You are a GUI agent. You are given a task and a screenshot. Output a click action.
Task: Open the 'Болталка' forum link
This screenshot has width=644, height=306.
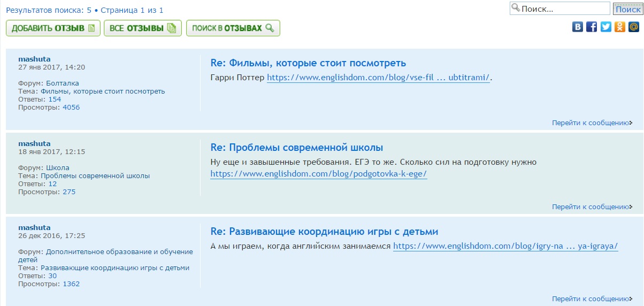(x=63, y=83)
